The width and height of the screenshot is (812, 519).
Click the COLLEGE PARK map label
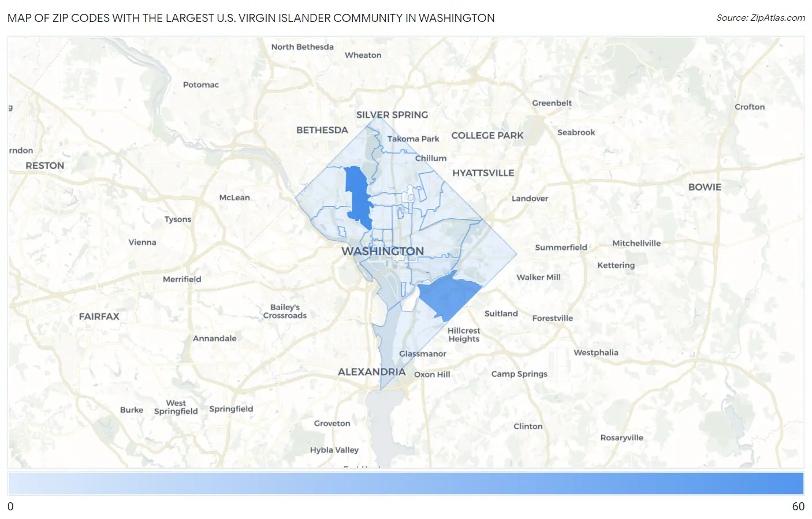point(487,136)
